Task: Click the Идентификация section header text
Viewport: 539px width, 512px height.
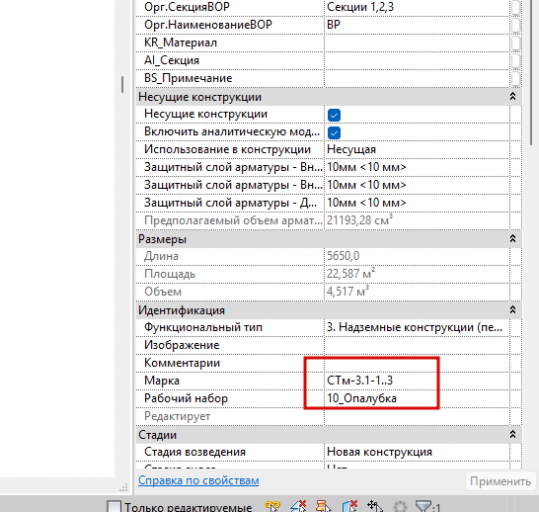Action: (181, 311)
